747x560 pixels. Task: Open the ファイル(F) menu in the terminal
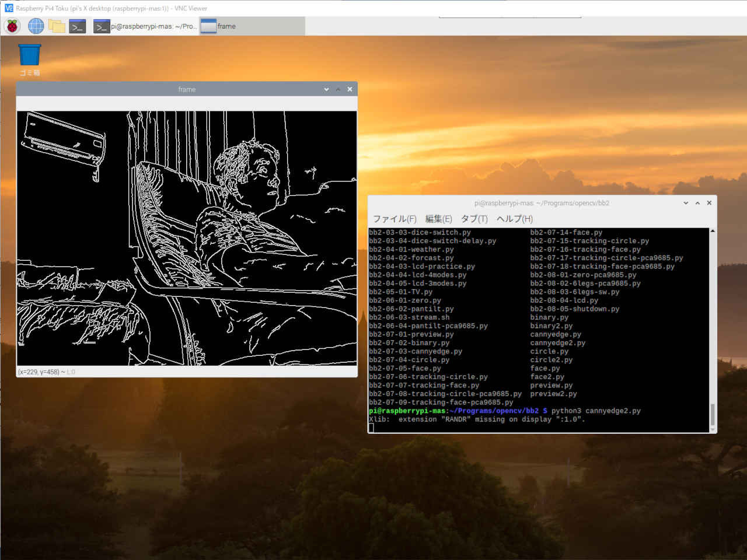pyautogui.click(x=395, y=219)
